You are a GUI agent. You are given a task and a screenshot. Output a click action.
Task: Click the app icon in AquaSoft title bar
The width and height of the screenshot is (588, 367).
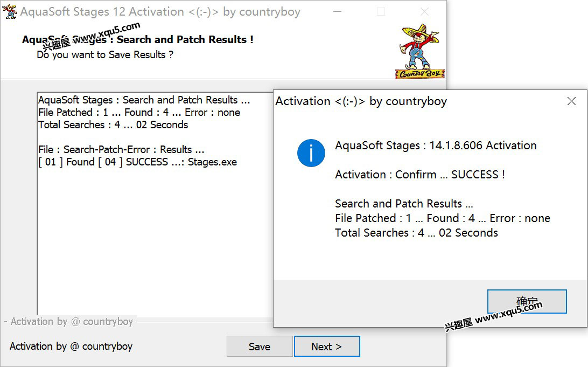pos(9,12)
